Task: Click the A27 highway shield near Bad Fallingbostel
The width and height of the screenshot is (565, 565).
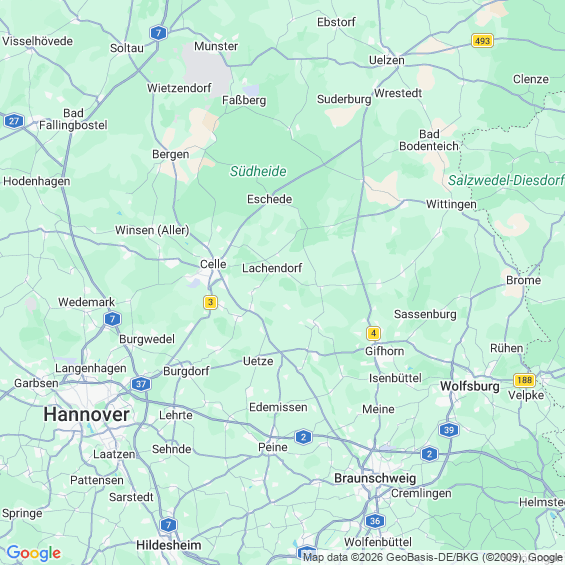Action: coord(14,121)
